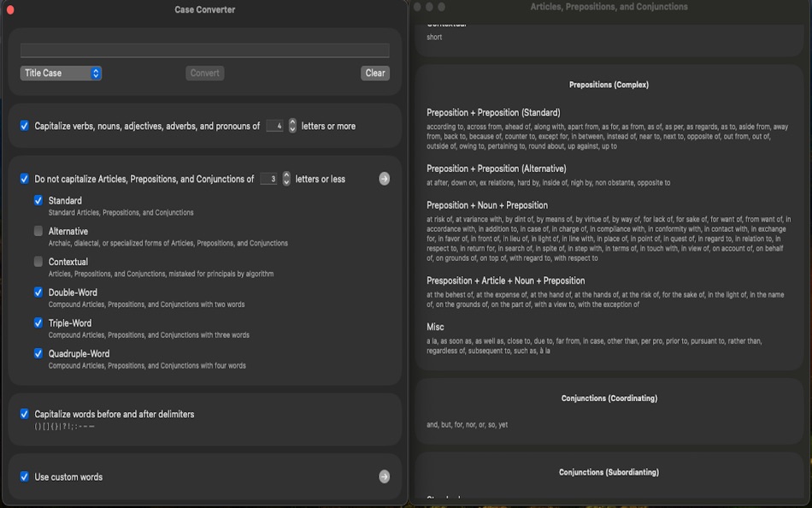Image resolution: width=812 pixels, height=508 pixels.
Task: Click the Clear button
Action: tap(375, 73)
